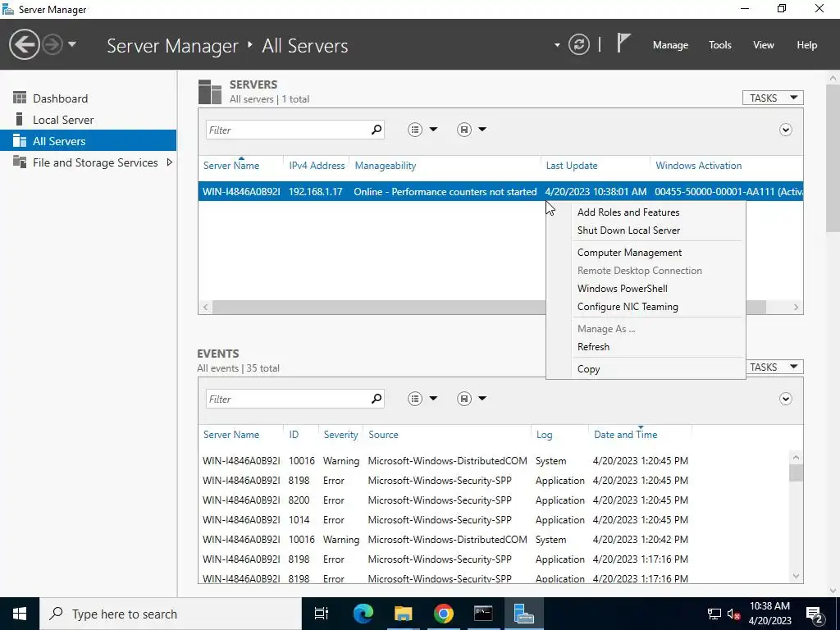Open Events TASKS dropdown
The image size is (840, 630).
click(773, 367)
